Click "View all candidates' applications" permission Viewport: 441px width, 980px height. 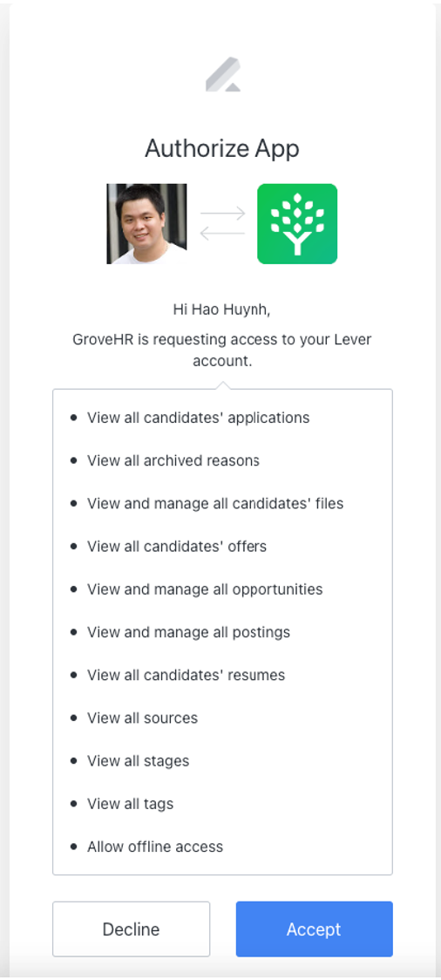coord(198,418)
